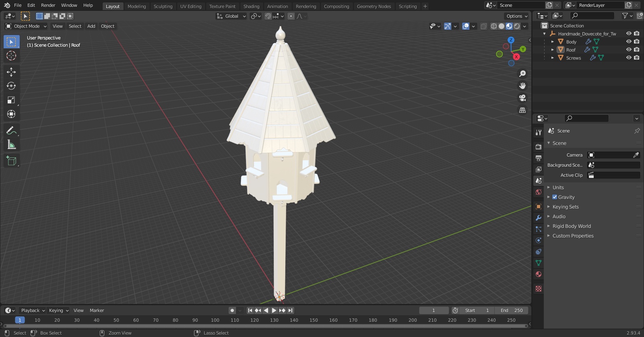Toggle render visibility for Body

[637, 41]
